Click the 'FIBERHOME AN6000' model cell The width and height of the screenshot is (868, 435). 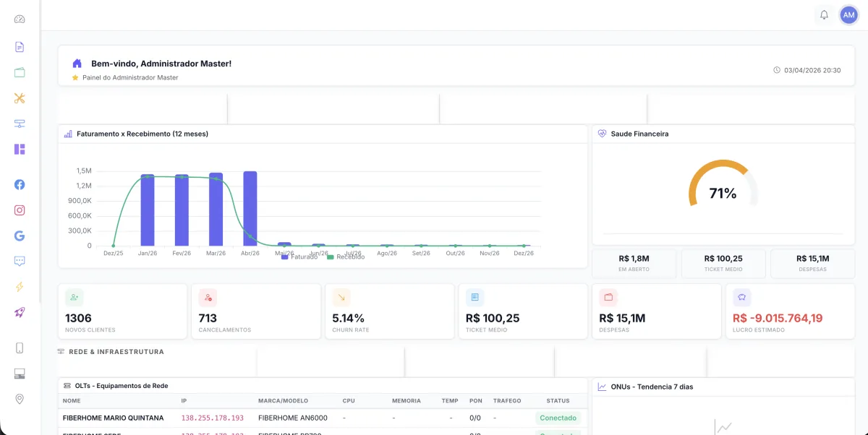(293, 418)
